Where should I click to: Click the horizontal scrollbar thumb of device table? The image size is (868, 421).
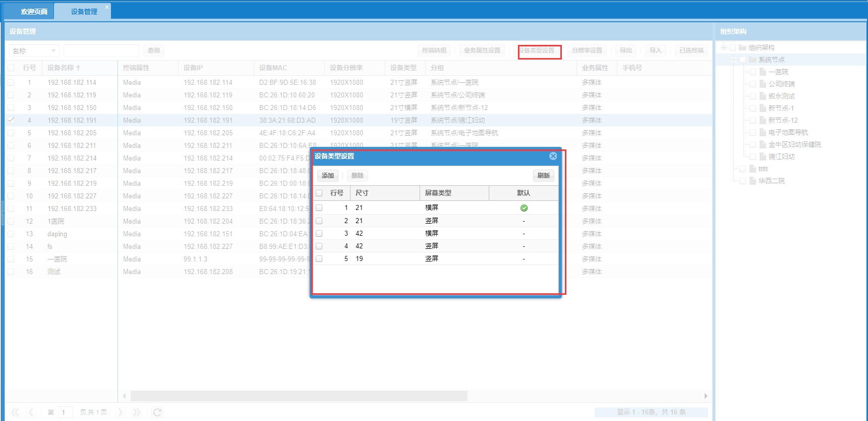point(299,396)
